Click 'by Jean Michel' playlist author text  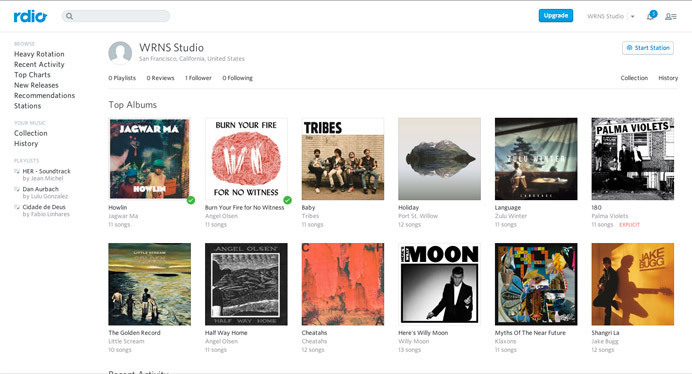pos(43,178)
